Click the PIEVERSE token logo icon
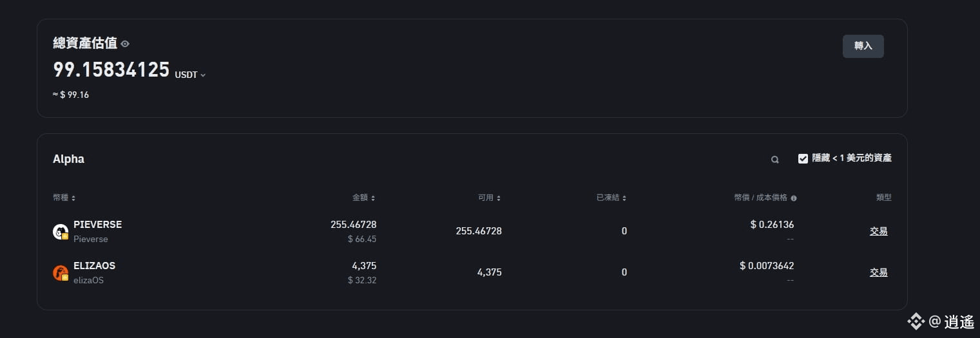980x338 pixels. coord(61,232)
